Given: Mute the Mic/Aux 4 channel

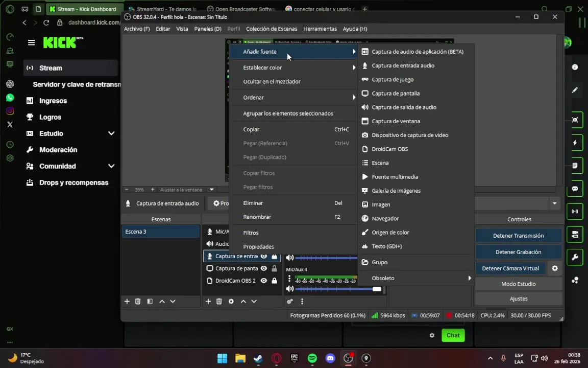Looking at the screenshot, I should tap(289, 289).
